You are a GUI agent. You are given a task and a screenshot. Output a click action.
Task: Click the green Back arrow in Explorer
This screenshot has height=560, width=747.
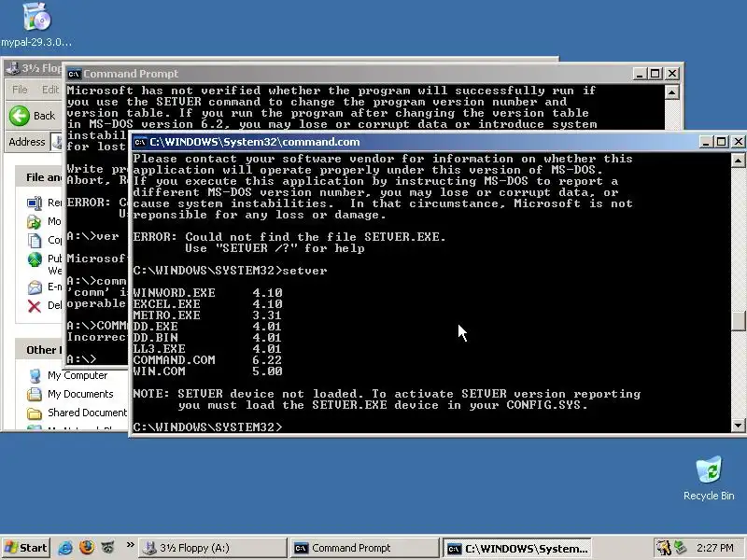[x=20, y=116]
